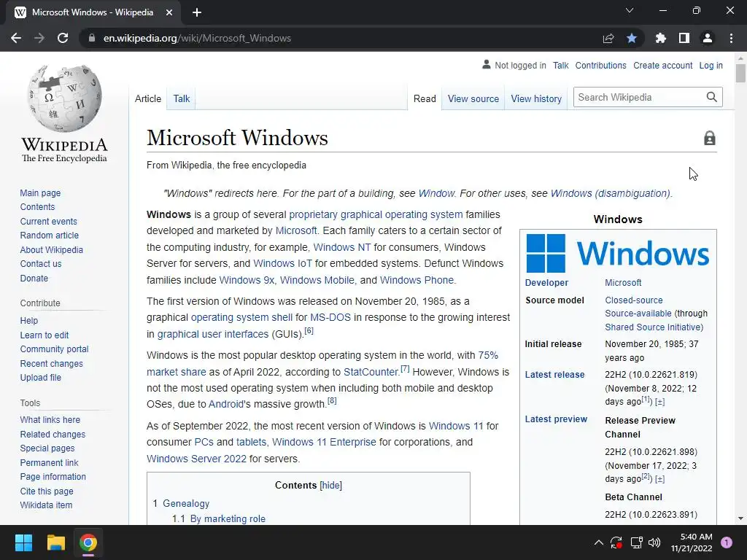Viewport: 747px width, 560px height.
Task: Open the Chrome extensions puzzle icon
Action: coord(661,38)
